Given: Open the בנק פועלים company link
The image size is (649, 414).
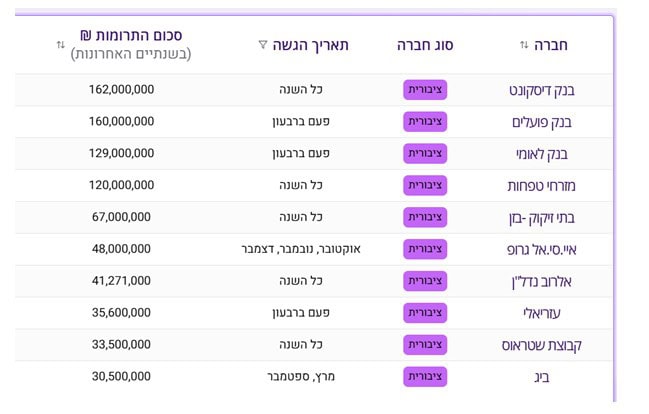Looking at the screenshot, I should point(543,122).
